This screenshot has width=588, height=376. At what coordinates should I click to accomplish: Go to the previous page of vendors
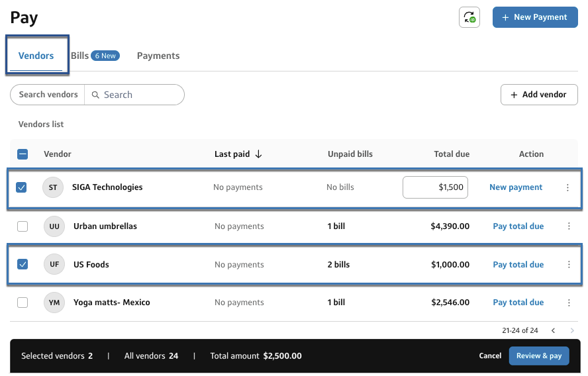[x=554, y=330]
